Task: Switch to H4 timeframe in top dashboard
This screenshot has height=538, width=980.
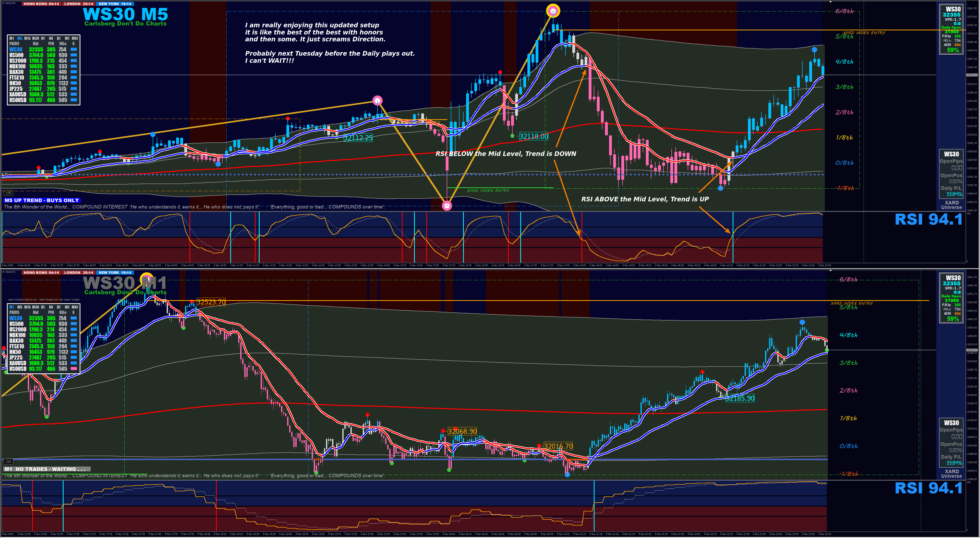Action: (x=51, y=39)
